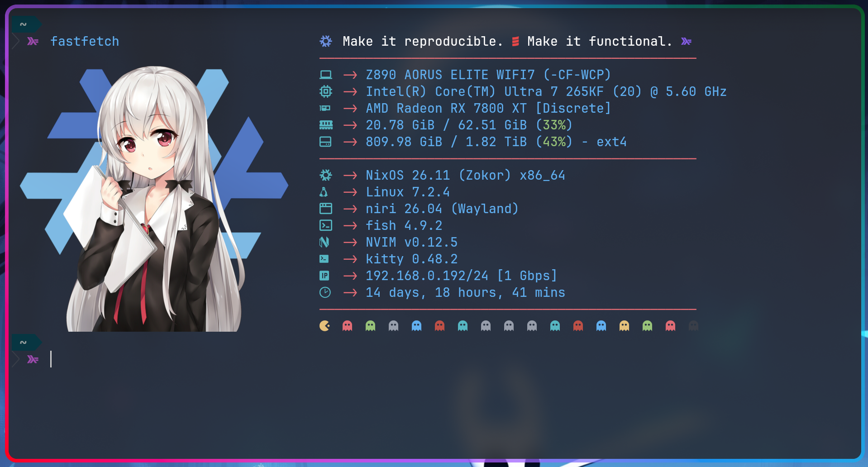Click the laptop icon beside Z890 AORUS
Viewport: 868px width, 467px height.
326,75
